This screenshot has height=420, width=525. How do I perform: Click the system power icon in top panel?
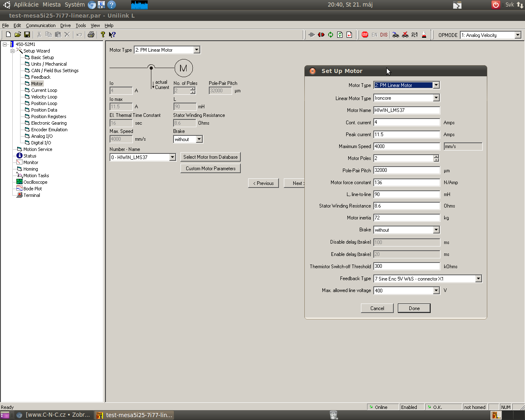point(495,5)
